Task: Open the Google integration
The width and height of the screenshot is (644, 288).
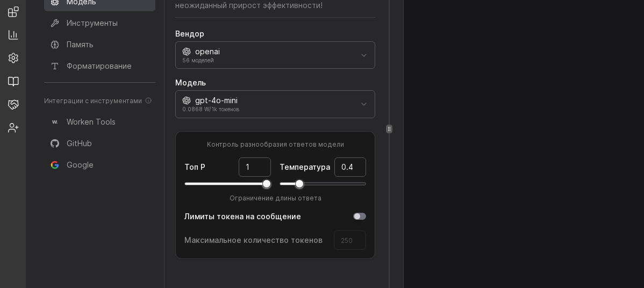Action: coord(80,165)
